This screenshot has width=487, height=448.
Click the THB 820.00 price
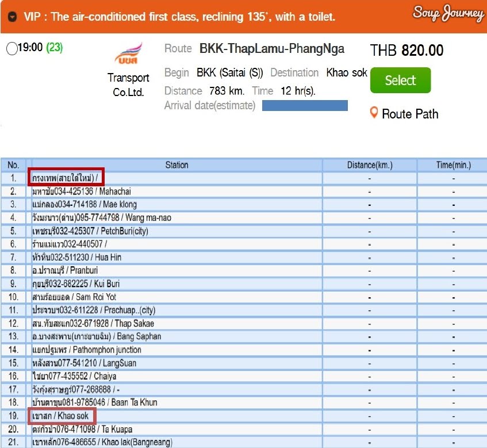pos(407,51)
